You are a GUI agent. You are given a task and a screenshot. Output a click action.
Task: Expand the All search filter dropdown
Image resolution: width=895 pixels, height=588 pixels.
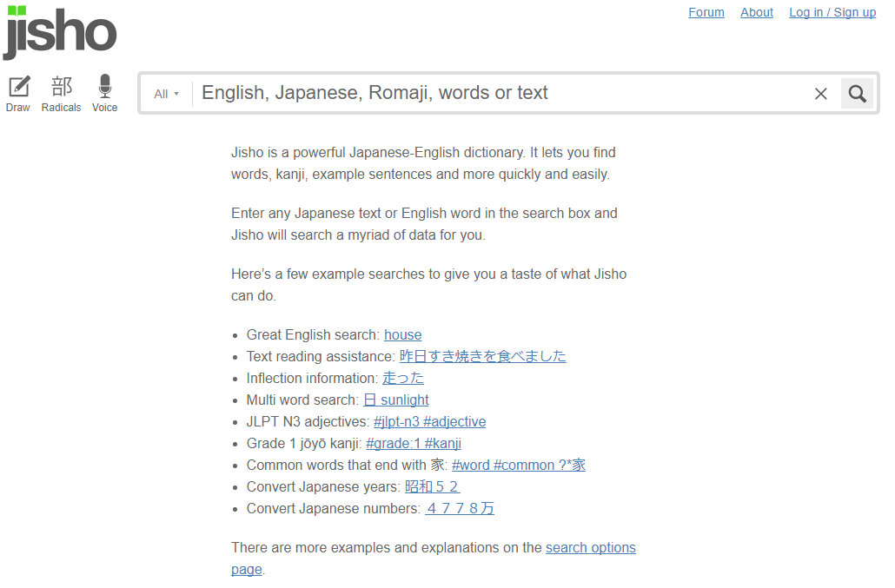(166, 94)
